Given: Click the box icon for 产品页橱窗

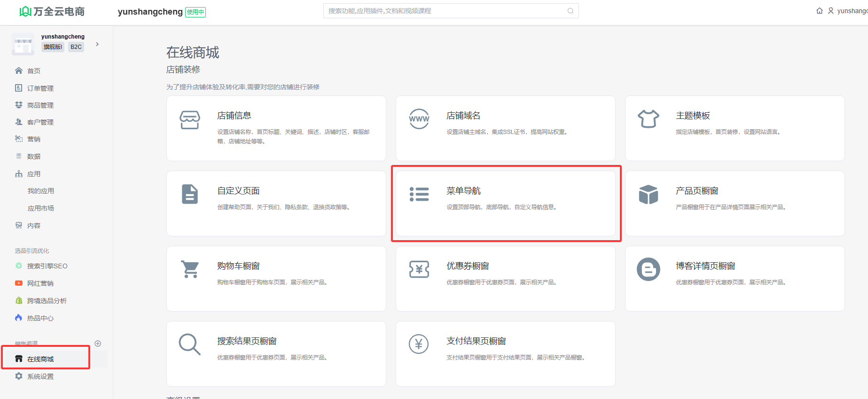Looking at the screenshot, I should tap(648, 194).
